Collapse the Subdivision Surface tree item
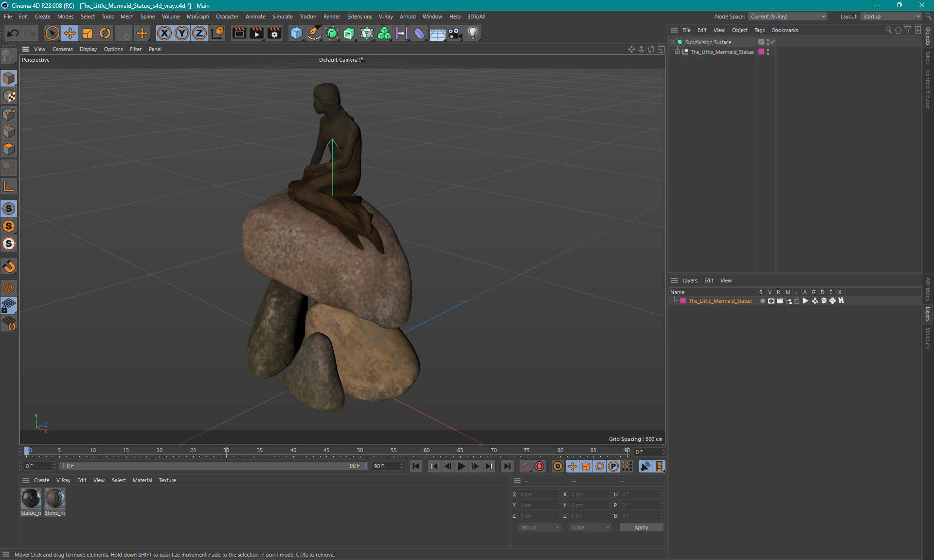The image size is (934, 560). (672, 42)
